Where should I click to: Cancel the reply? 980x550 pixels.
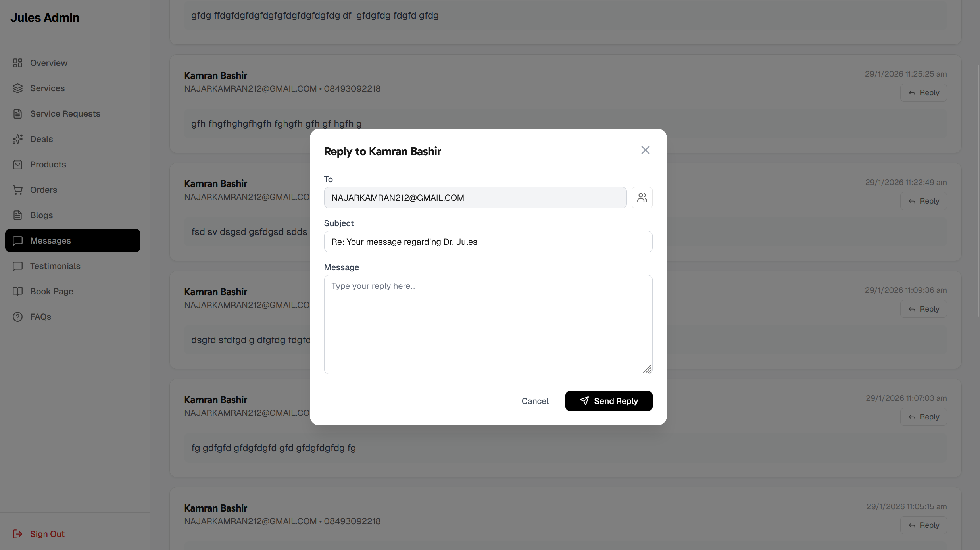(x=535, y=401)
